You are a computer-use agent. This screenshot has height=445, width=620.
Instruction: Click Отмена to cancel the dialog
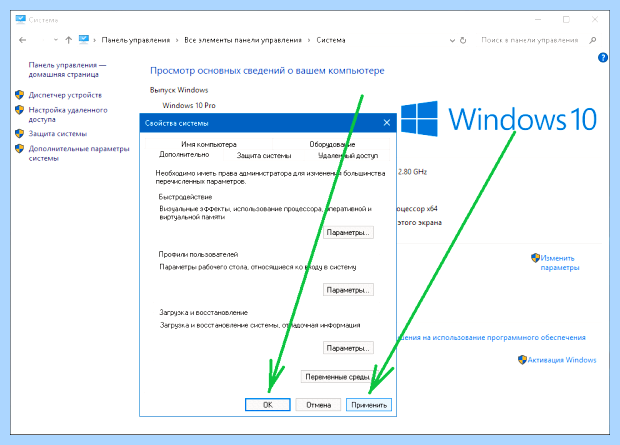click(x=318, y=405)
